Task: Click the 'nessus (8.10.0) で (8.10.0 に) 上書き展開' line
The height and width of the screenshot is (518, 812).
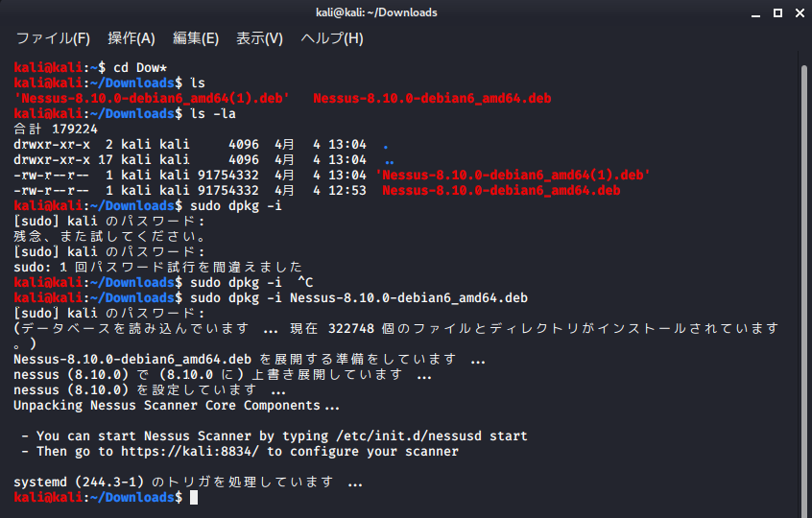Action: tap(223, 375)
